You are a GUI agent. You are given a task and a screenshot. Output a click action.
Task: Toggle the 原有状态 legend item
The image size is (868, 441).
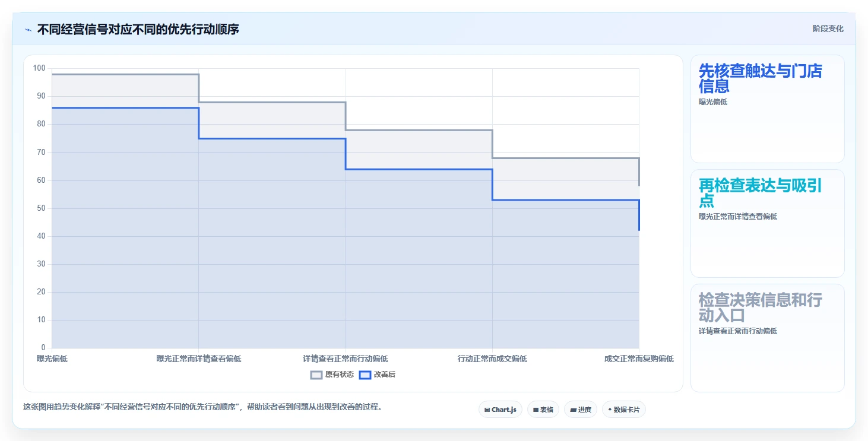(x=332, y=375)
